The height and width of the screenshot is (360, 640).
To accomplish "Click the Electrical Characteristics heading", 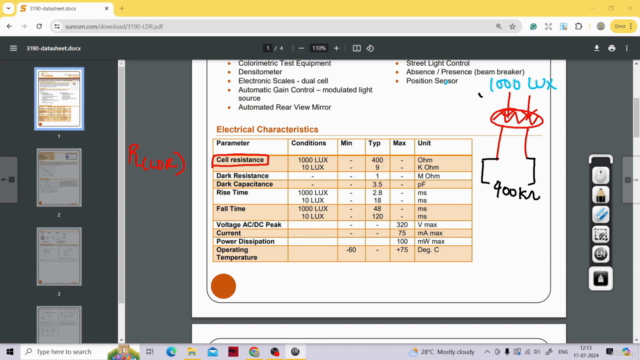I will point(267,129).
